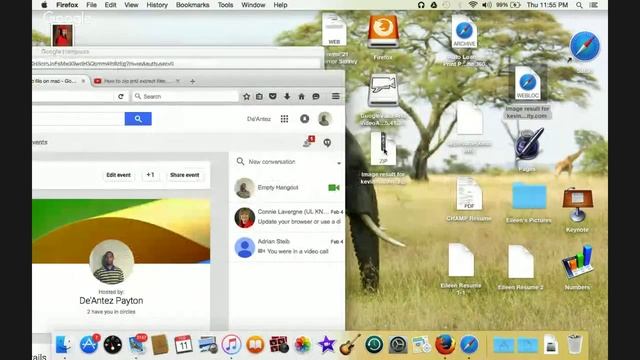640x360 pixels.
Task: Select the WEBLOC file on desktop
Action: 528,84
